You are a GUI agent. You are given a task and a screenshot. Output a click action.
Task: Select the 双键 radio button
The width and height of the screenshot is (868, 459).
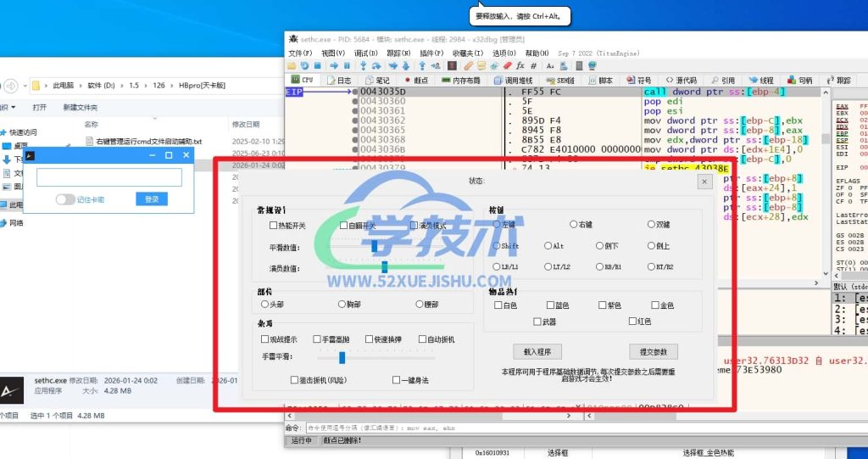click(651, 225)
